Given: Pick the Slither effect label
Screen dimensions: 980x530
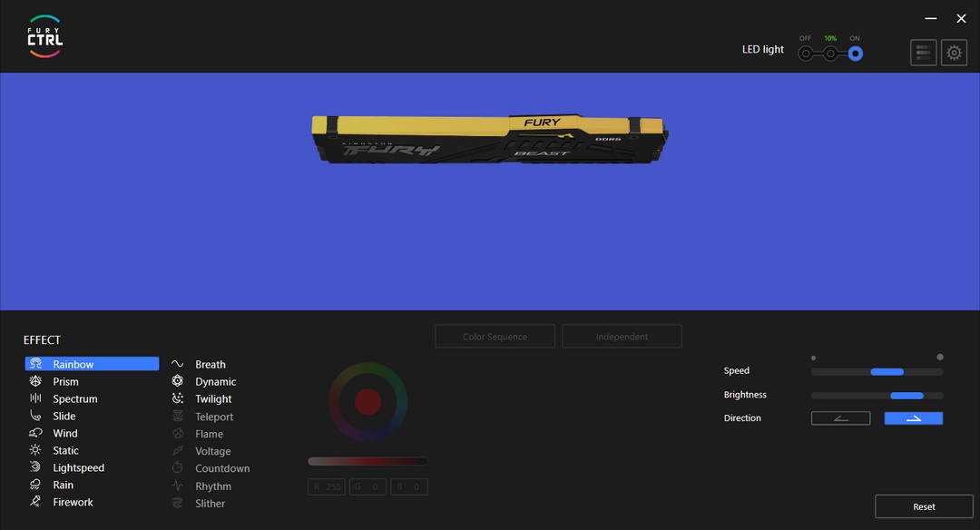Looking at the screenshot, I should (x=210, y=503).
